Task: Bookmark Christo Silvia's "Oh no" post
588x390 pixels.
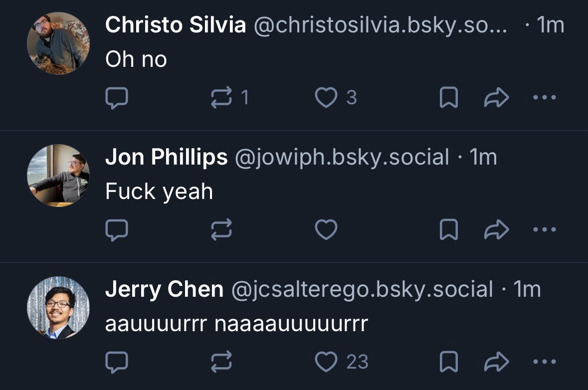Action: (x=448, y=98)
